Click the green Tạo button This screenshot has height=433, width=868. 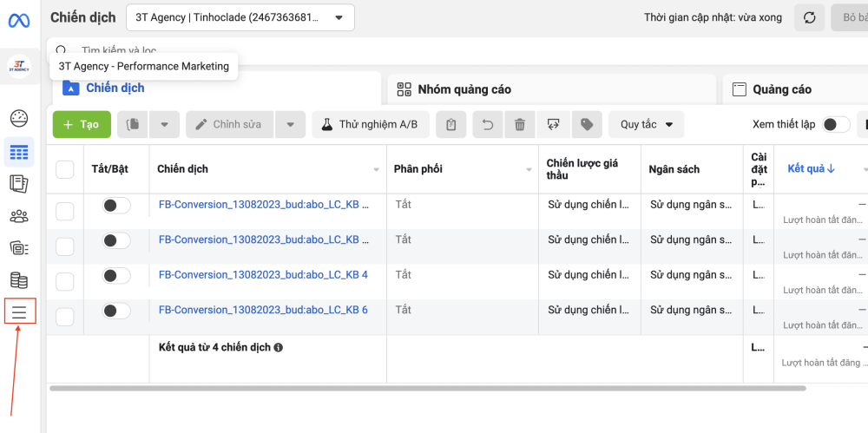coord(82,125)
